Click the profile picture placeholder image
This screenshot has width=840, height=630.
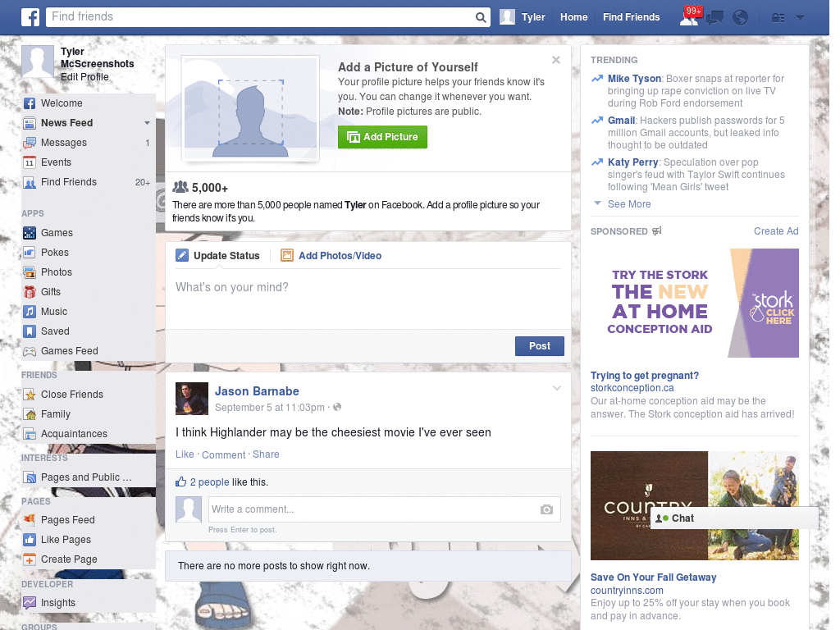(x=250, y=109)
